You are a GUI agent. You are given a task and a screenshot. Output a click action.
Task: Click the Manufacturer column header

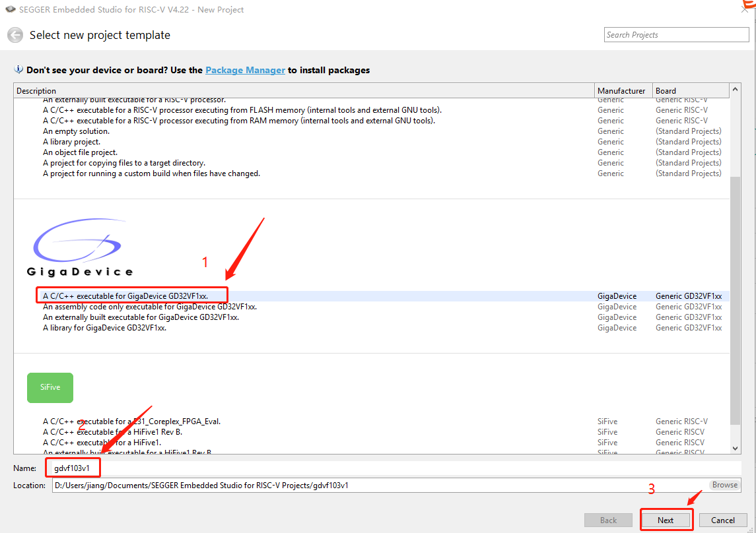(624, 91)
